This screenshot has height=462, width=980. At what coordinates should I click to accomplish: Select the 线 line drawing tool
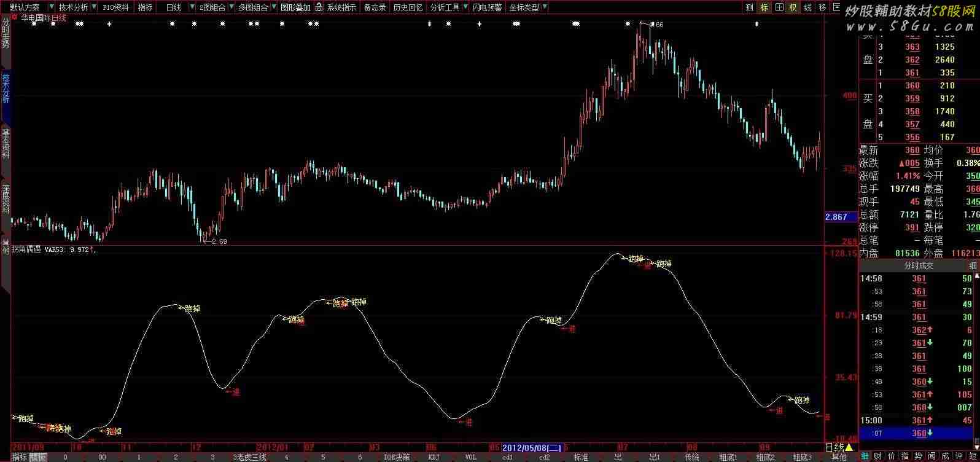pos(808,7)
